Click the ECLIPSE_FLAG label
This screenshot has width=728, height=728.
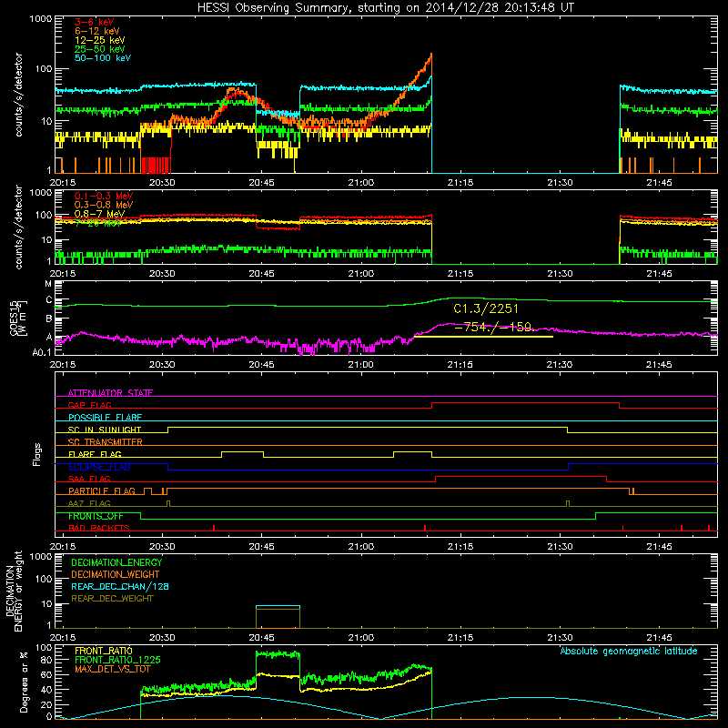tap(99, 467)
